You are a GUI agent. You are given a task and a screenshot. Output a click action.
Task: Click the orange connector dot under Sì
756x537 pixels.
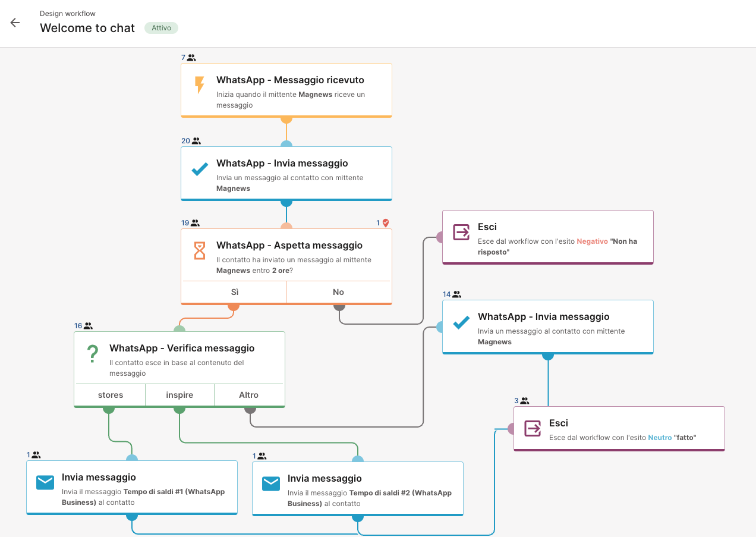pyautogui.click(x=234, y=306)
